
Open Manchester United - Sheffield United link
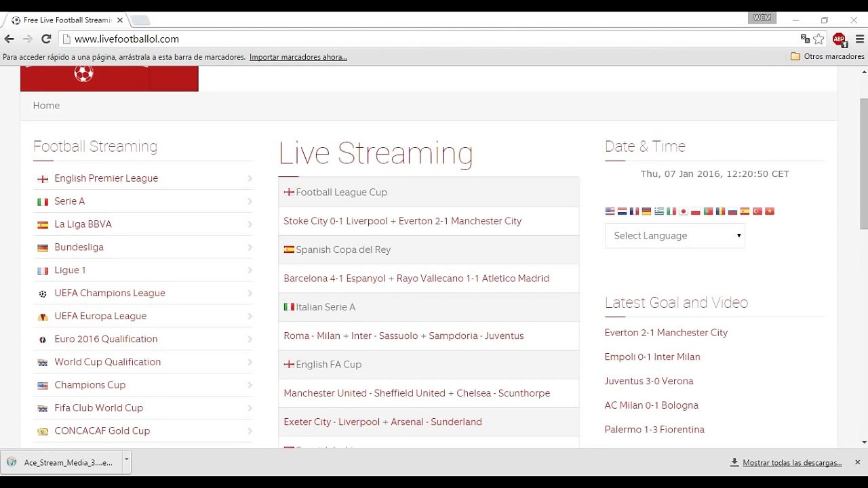coord(364,393)
